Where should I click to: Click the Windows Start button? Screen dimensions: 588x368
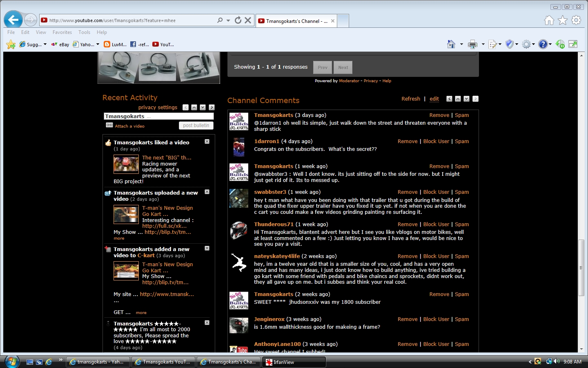click(x=12, y=362)
